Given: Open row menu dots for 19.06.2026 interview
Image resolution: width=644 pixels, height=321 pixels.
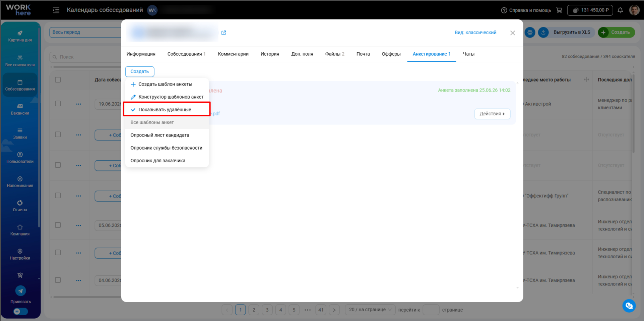Looking at the screenshot, I should click(78, 104).
